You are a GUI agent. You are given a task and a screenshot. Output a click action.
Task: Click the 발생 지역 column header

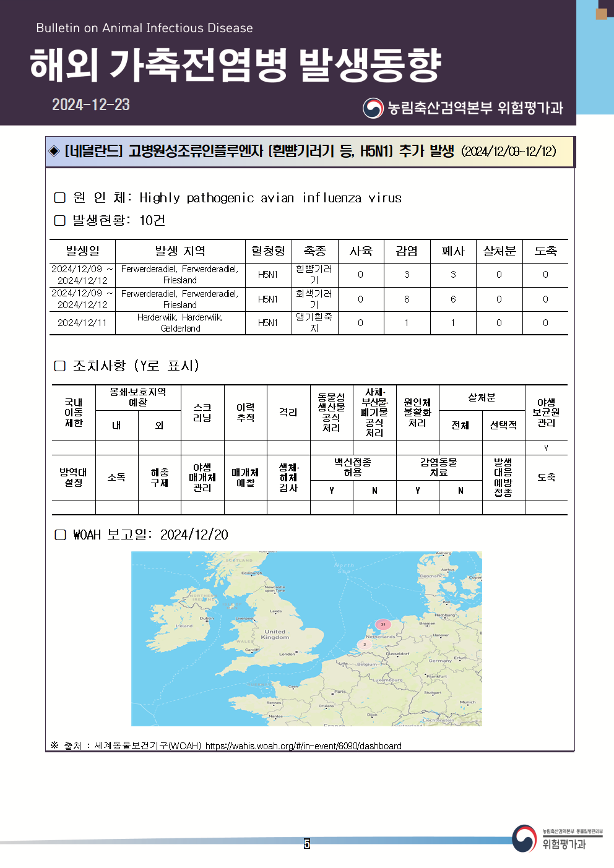point(180,251)
